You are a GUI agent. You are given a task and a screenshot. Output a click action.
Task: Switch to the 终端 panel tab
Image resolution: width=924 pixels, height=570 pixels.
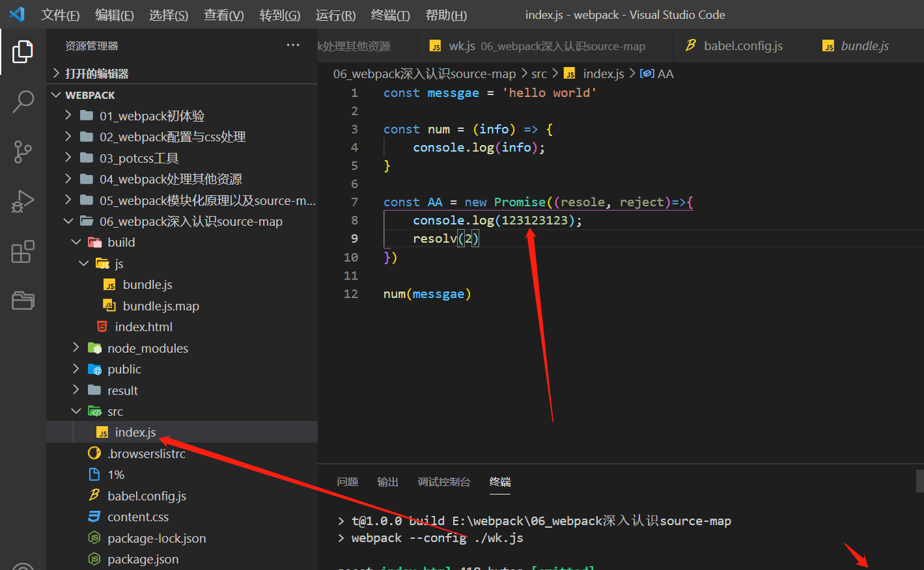pyautogui.click(x=500, y=482)
